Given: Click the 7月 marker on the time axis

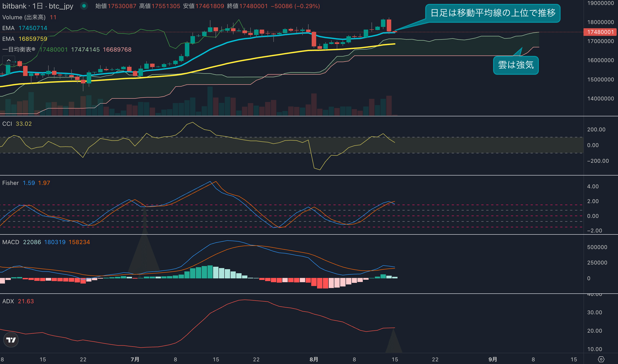Looking at the screenshot, I should (x=135, y=359).
